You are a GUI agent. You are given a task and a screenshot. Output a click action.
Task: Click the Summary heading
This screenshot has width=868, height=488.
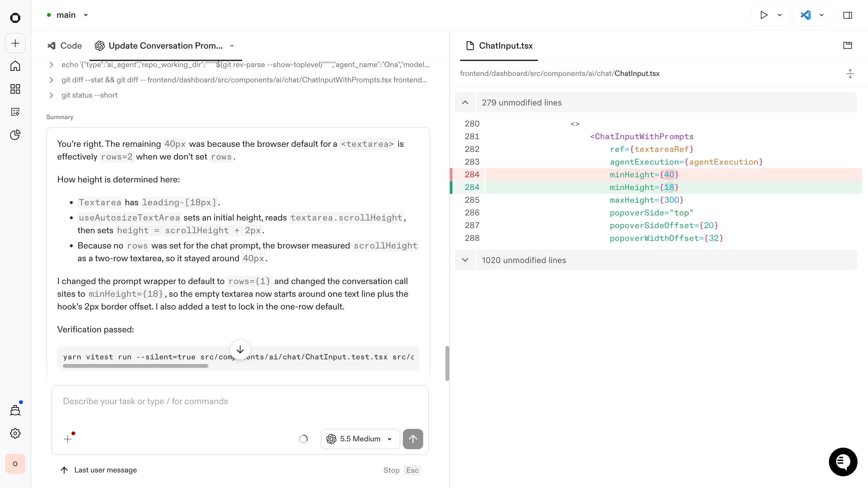pyautogui.click(x=60, y=117)
